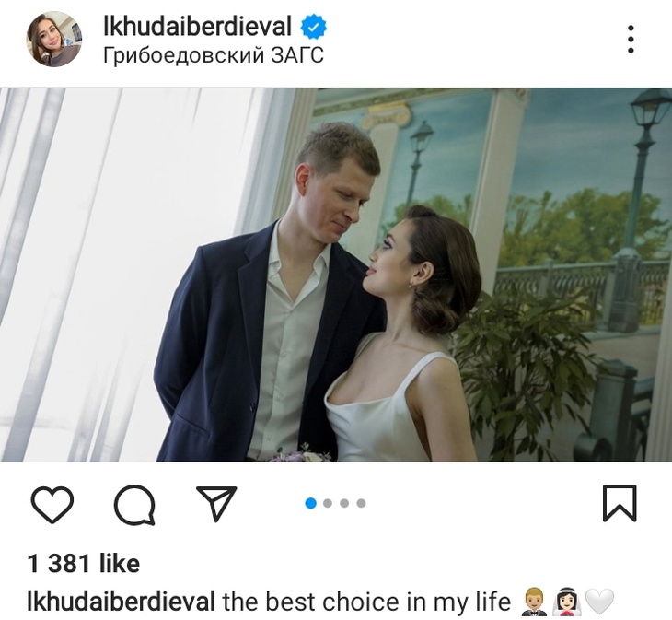View the 1 381 likes list
The width and height of the screenshot is (672, 620).
[84, 563]
